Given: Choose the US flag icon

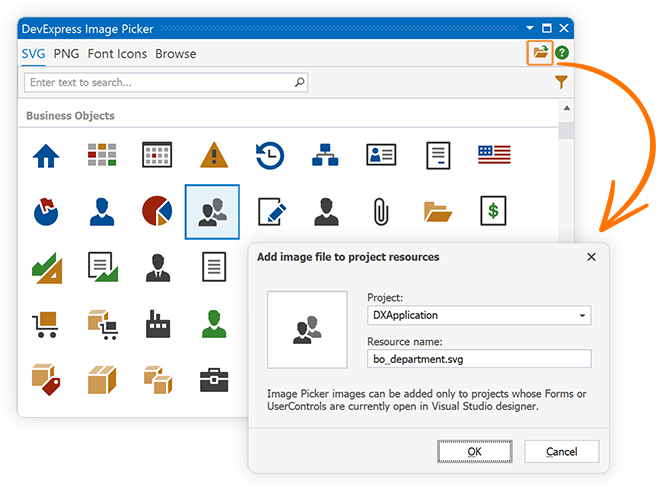Looking at the screenshot, I should point(494,155).
